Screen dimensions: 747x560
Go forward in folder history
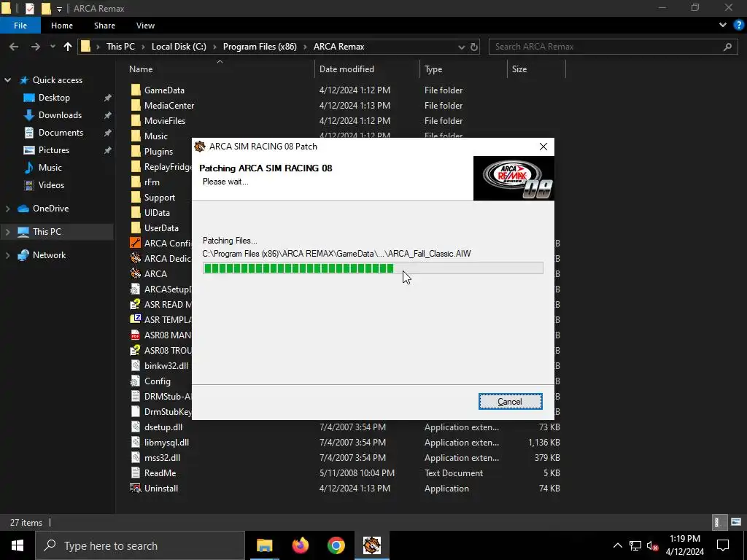[35, 47]
